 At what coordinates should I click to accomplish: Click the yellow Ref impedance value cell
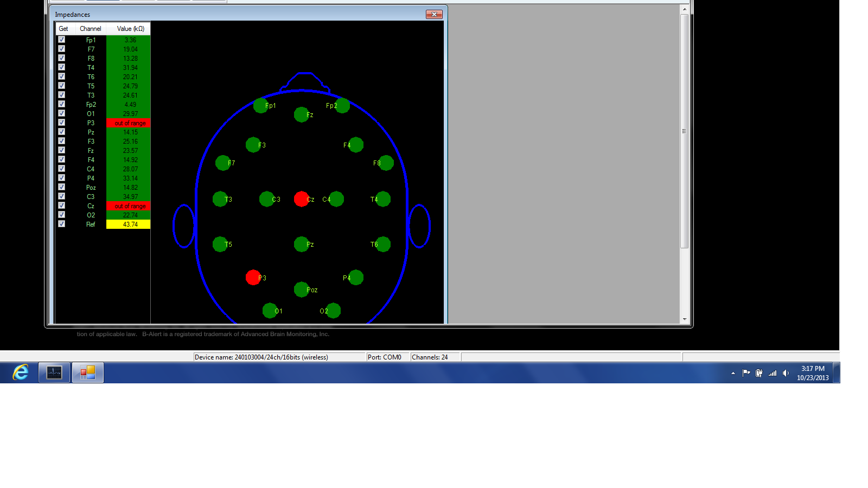tap(129, 224)
